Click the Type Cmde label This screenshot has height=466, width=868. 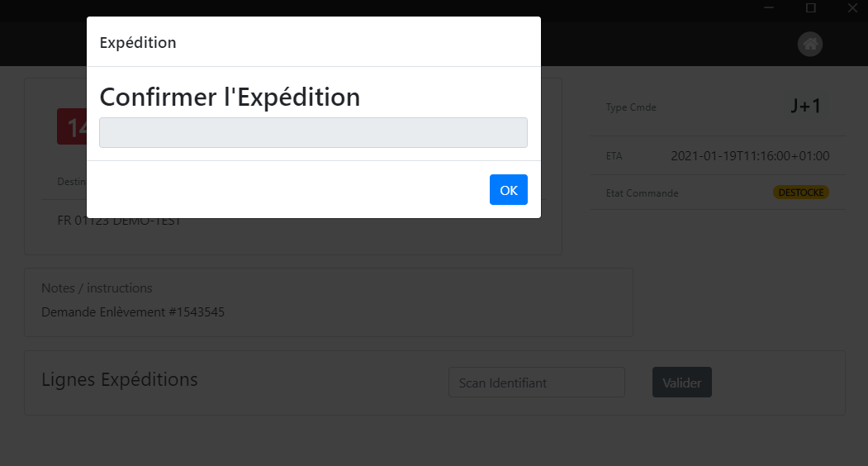click(x=631, y=107)
